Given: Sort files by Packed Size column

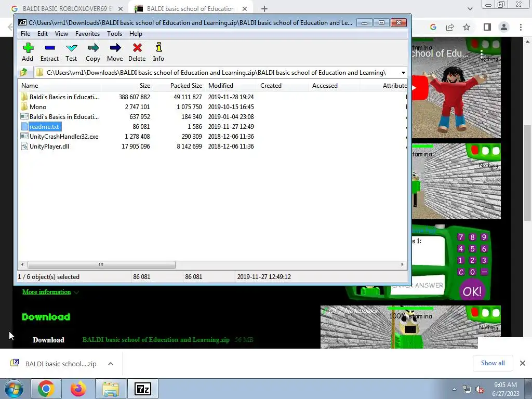Looking at the screenshot, I should point(179,86).
